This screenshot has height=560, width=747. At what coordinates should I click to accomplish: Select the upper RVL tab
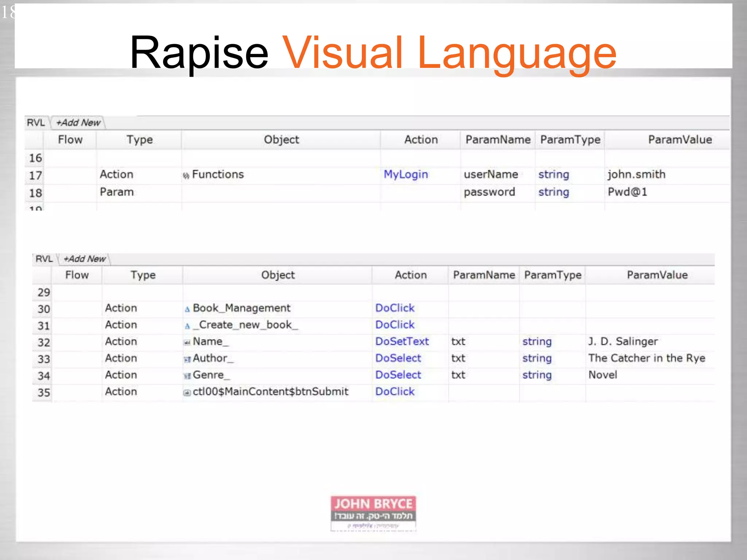coord(36,123)
